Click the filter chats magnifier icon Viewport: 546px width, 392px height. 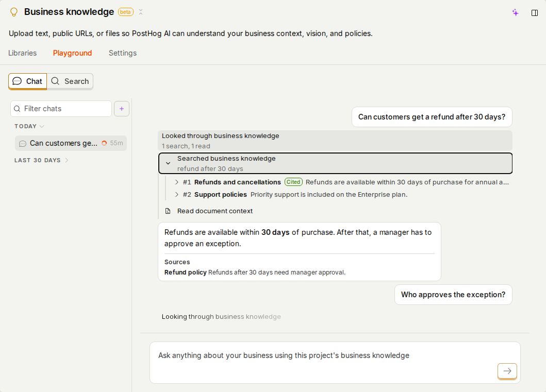click(17, 109)
